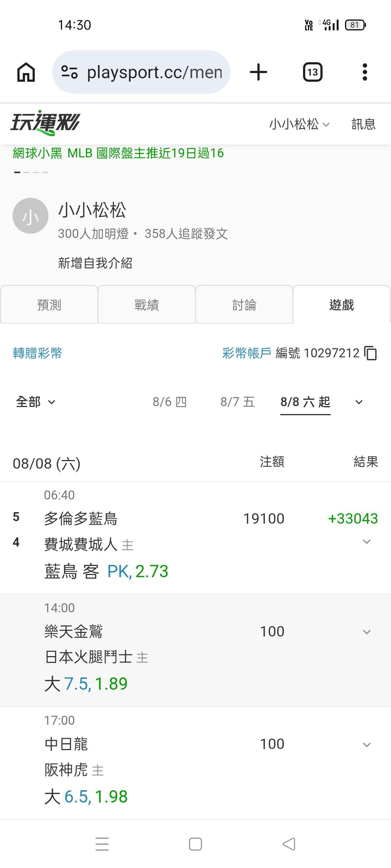
Task: Expand the date list chevron after 8/8
Action: (359, 402)
